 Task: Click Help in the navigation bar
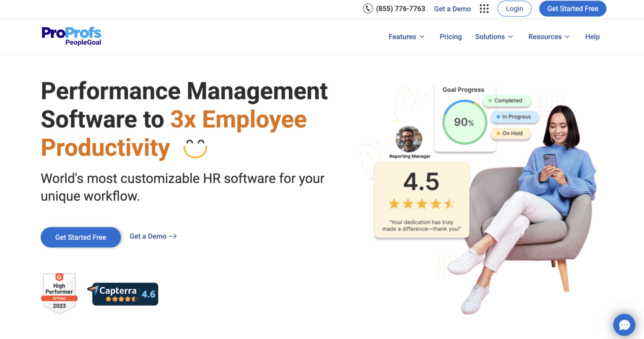point(592,36)
